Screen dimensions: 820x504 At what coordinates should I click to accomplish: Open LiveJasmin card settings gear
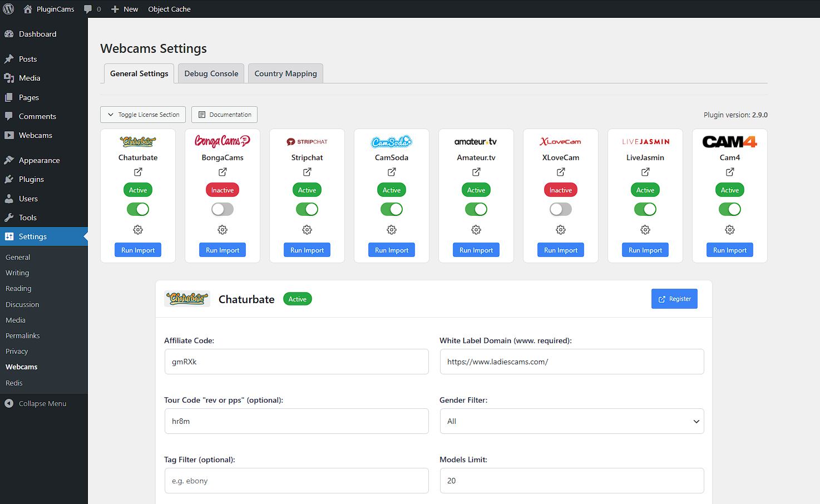[x=645, y=230]
